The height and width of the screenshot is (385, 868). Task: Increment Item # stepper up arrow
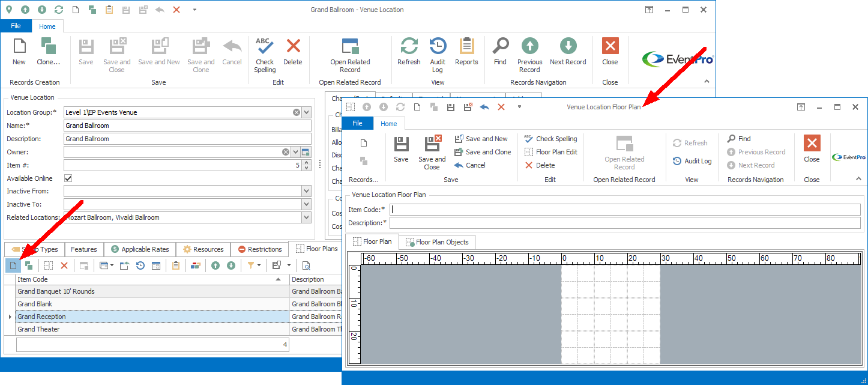coord(307,162)
